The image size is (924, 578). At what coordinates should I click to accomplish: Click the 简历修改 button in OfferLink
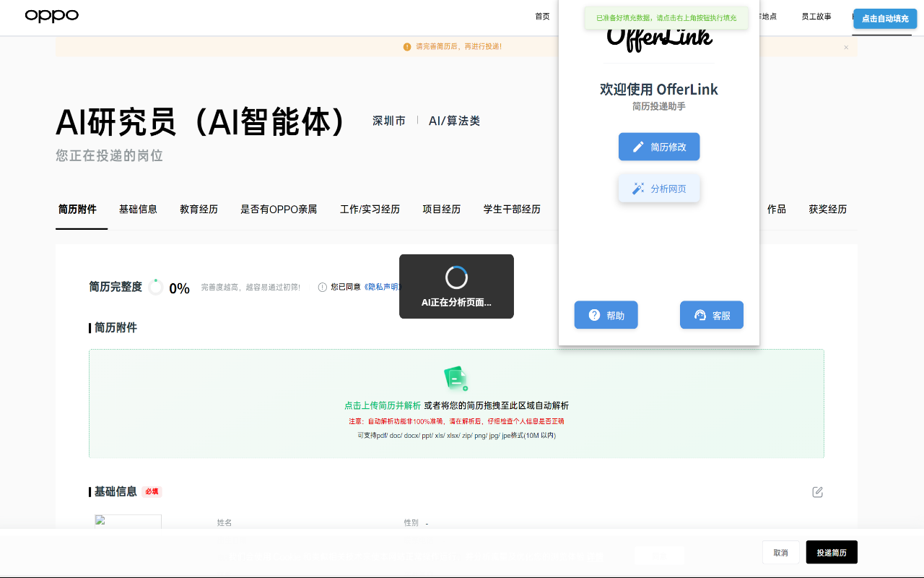(x=659, y=147)
